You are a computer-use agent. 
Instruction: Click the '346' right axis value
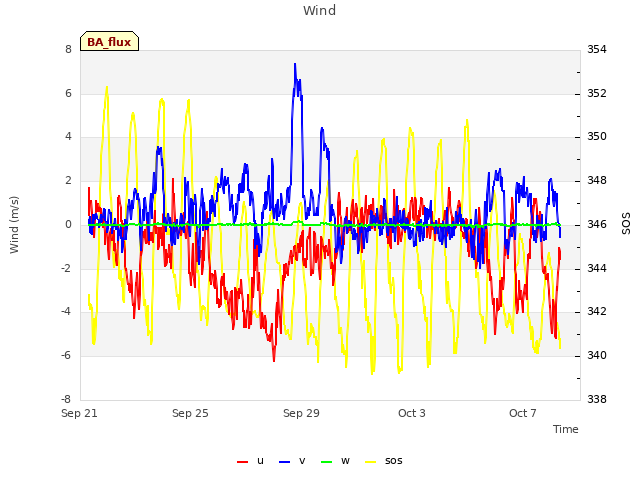tap(597, 224)
